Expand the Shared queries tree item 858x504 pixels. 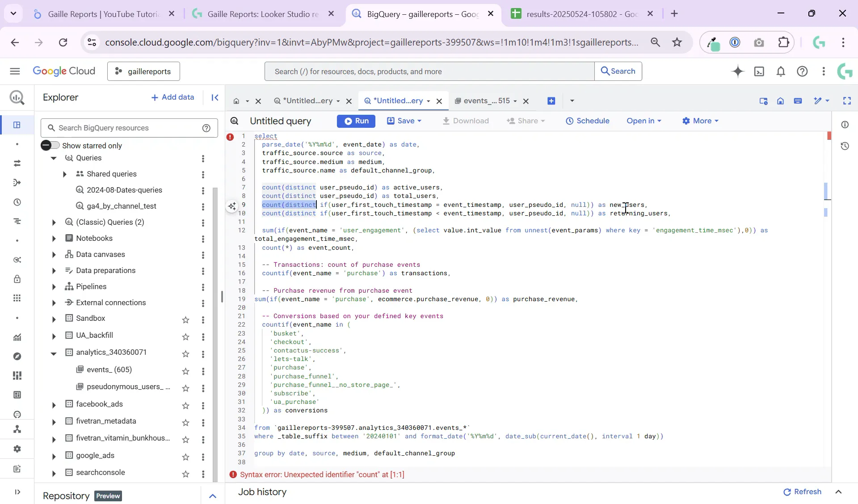(65, 175)
